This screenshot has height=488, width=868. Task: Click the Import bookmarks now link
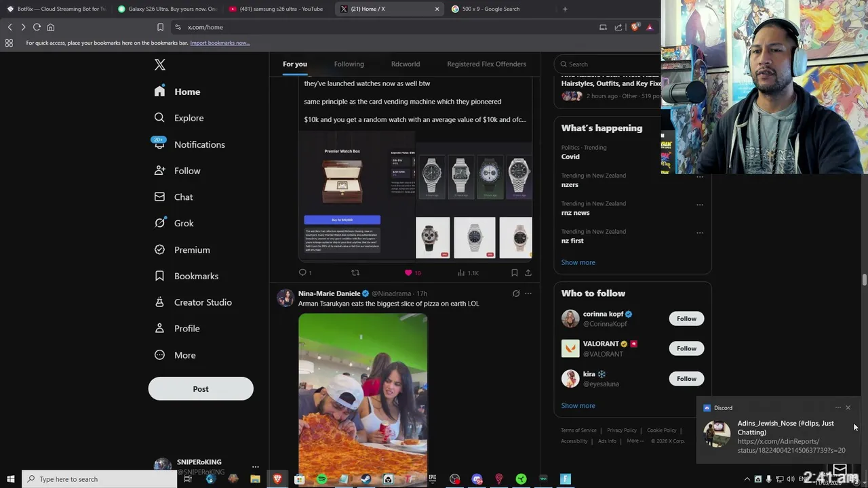220,43
